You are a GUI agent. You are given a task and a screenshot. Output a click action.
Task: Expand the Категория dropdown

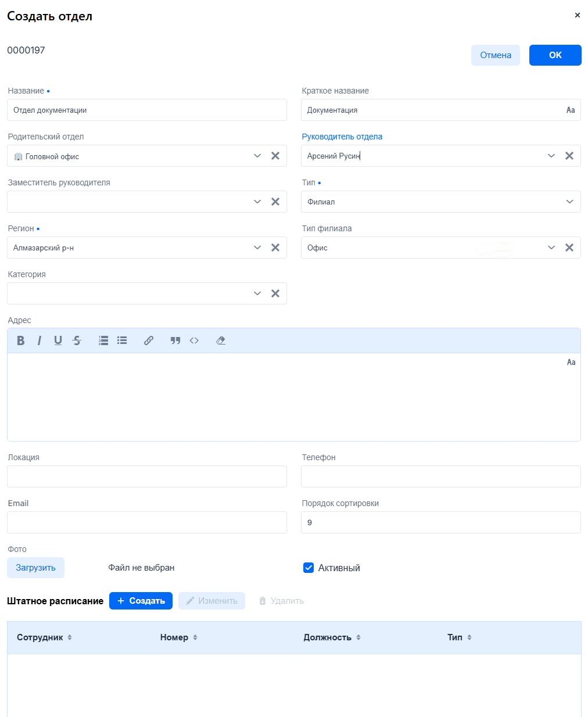point(257,293)
